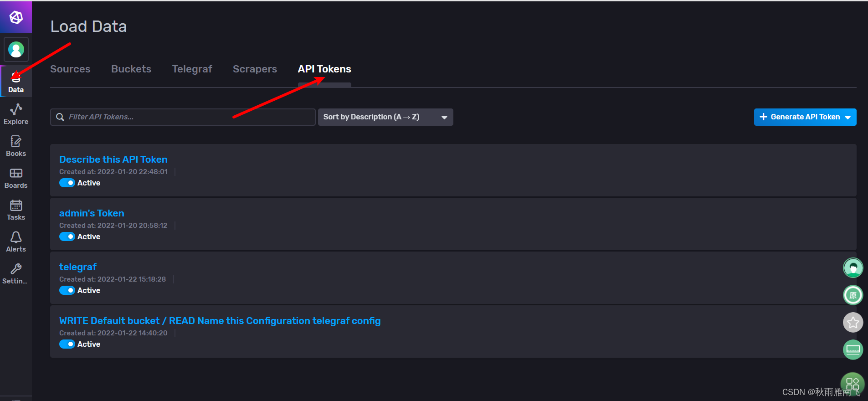
Task: Disable the telegraf token Active switch
Action: pos(67,290)
